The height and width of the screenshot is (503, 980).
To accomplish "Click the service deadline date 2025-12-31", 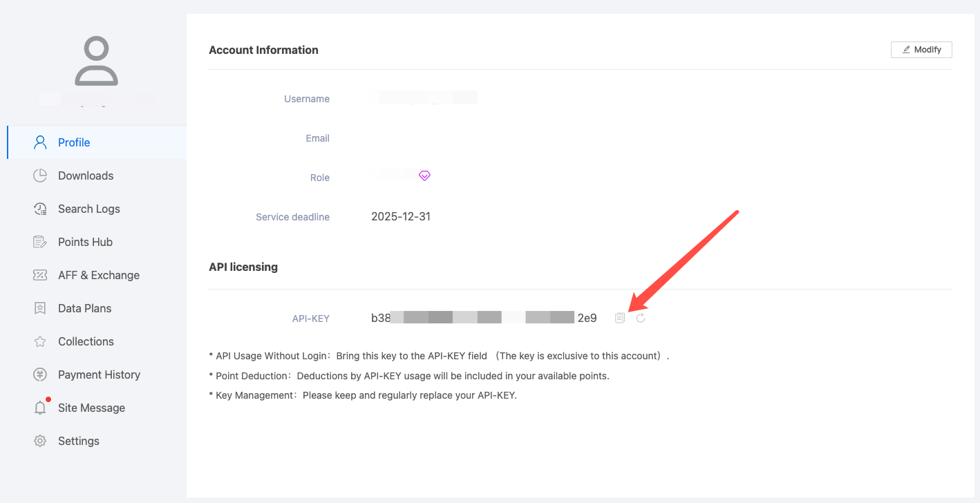I will [401, 216].
